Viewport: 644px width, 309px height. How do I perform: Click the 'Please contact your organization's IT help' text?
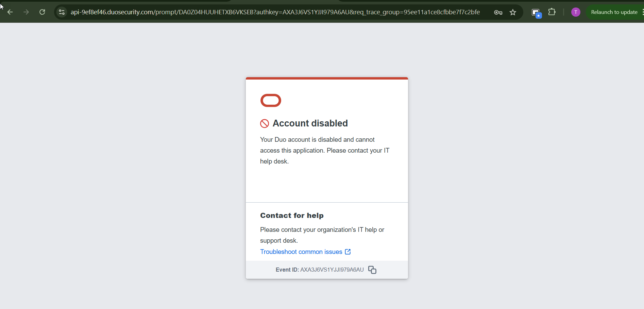tap(322, 235)
